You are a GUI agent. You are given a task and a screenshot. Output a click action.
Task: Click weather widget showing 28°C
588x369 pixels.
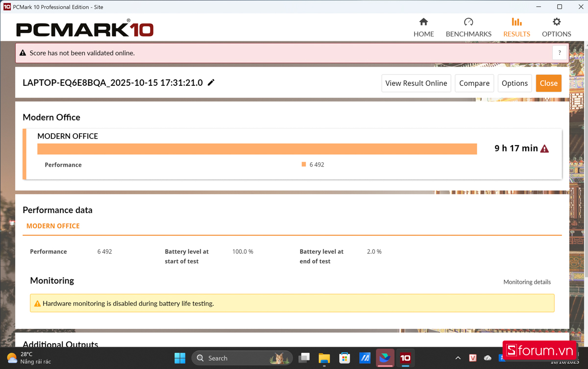pyautogui.click(x=29, y=358)
